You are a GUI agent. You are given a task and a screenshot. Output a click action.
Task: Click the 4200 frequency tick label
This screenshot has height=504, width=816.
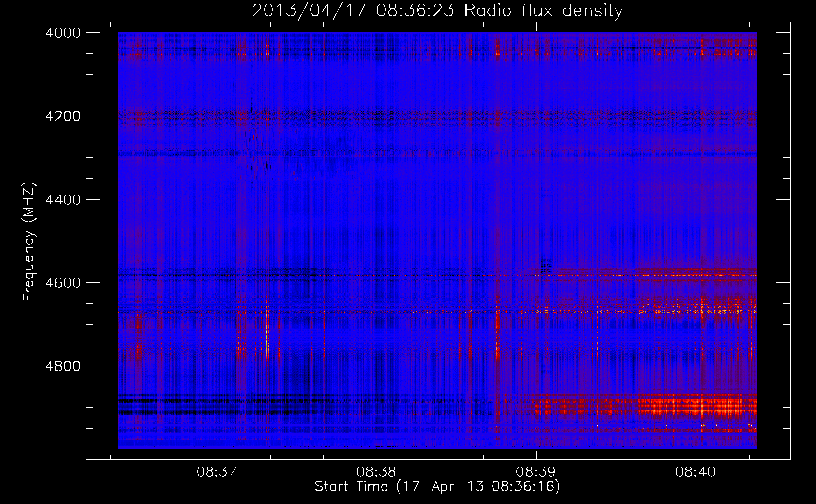click(63, 116)
